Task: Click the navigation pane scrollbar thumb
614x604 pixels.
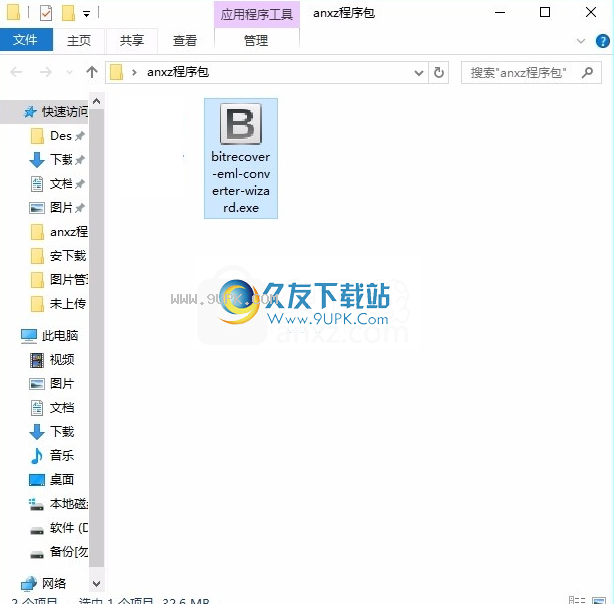Action: [97, 338]
